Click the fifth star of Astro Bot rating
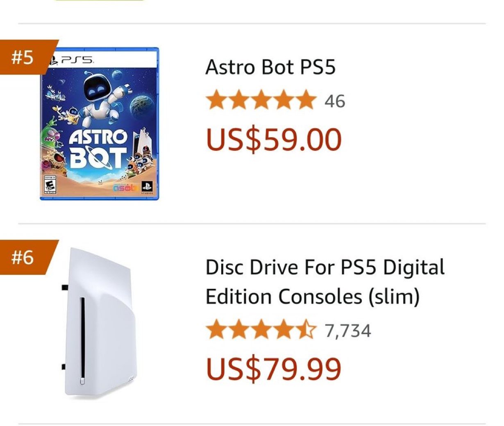The width and height of the screenshot is (504, 426). pyautogui.click(x=306, y=101)
